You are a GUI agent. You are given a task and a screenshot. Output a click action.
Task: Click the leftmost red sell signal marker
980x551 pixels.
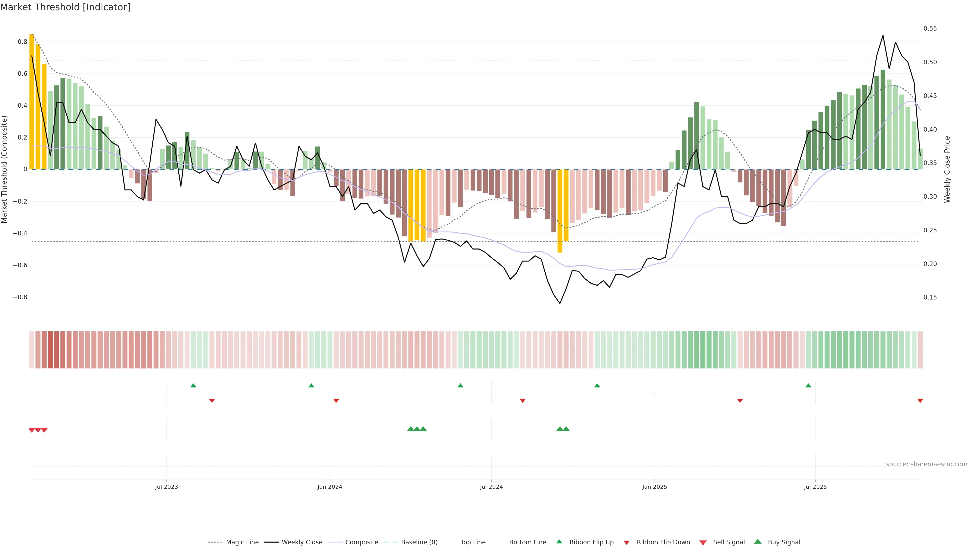pos(32,430)
